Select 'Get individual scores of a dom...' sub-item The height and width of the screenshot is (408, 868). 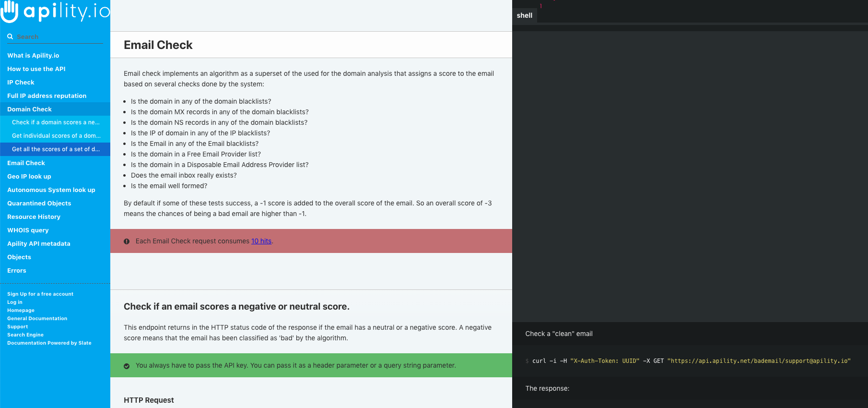click(56, 136)
